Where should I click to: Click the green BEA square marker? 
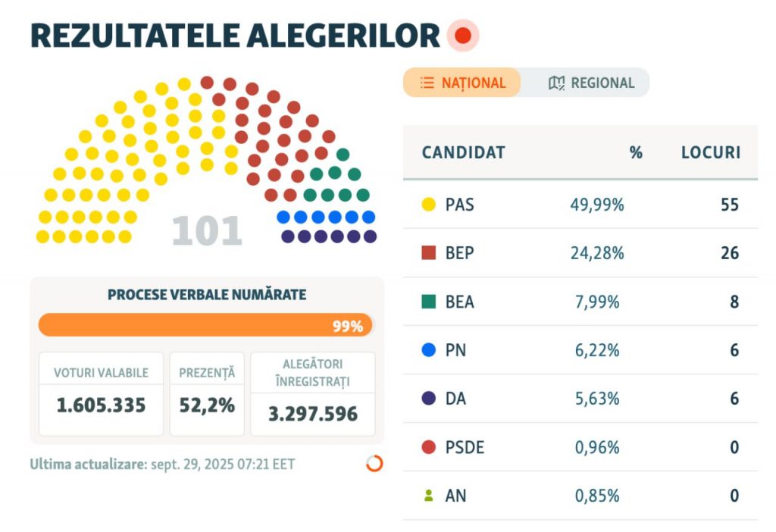428,302
